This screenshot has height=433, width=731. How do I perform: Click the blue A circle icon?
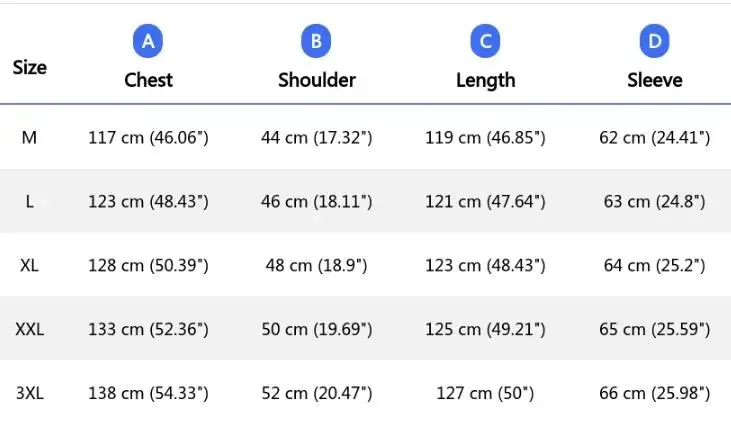pos(148,41)
